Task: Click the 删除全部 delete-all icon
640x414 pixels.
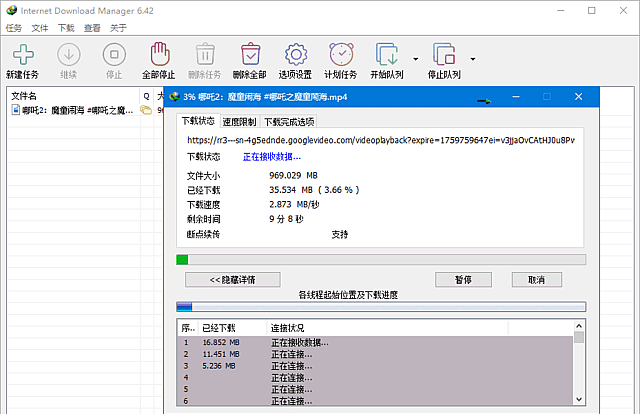Action: pyautogui.click(x=250, y=54)
